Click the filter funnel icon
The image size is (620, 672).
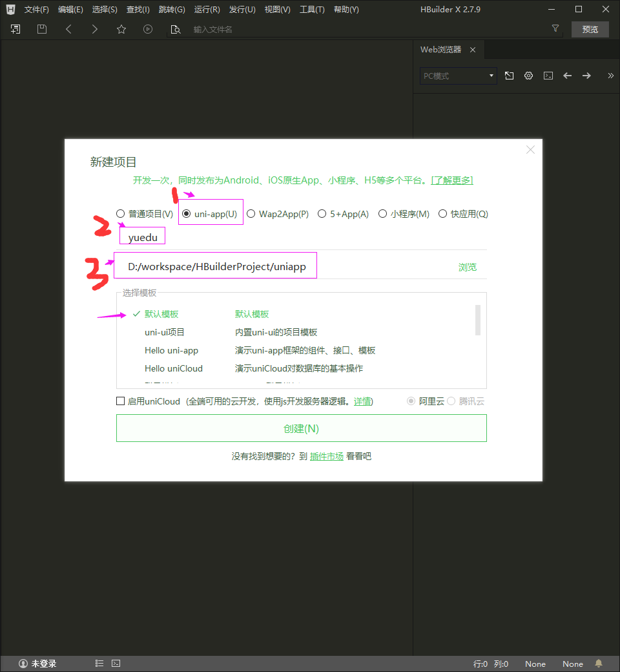click(x=555, y=28)
